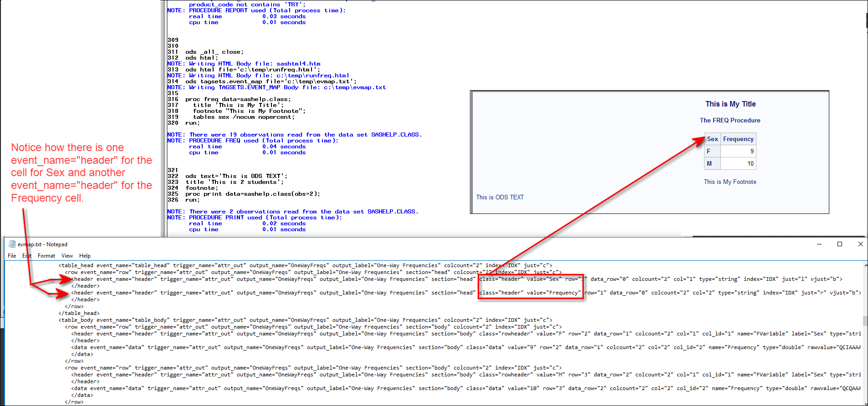Image resolution: width=868 pixels, height=406 pixels.
Task: Click log line 'tables sex /nocum nopercent;'
Action: (x=244, y=117)
